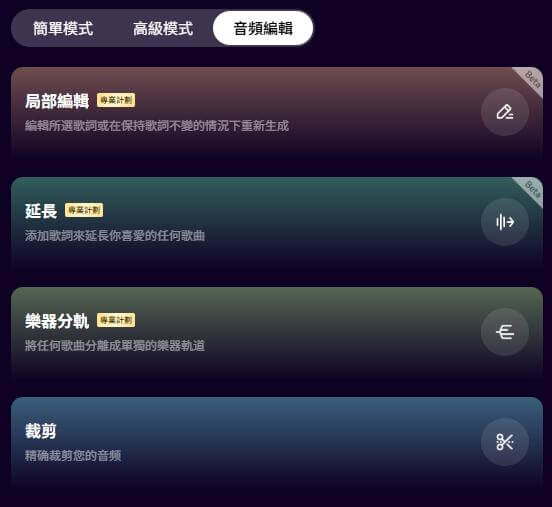The image size is (552, 507).
Task: Click the scissors icon for 裁剪
Action: click(504, 442)
